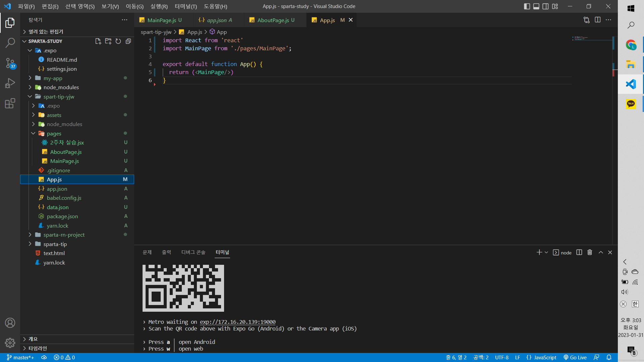Open explorer views and more actions menu
This screenshot has height=362, width=644.
coord(124,20)
